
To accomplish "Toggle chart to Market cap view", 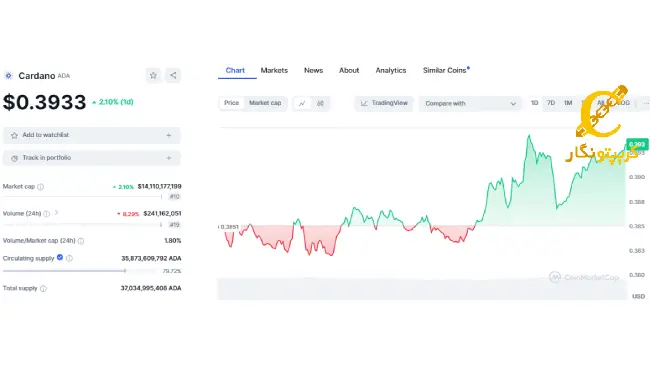I will (265, 103).
